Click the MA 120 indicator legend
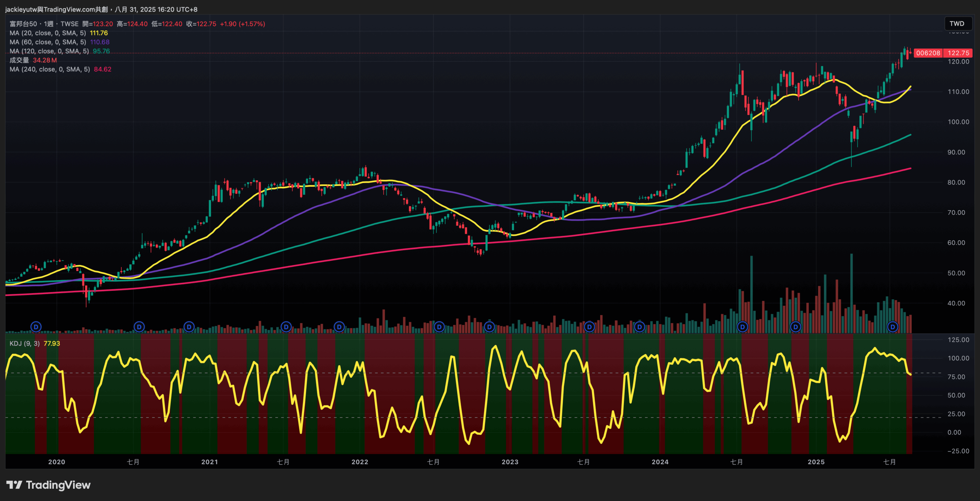The height and width of the screenshot is (501, 980). (x=49, y=51)
